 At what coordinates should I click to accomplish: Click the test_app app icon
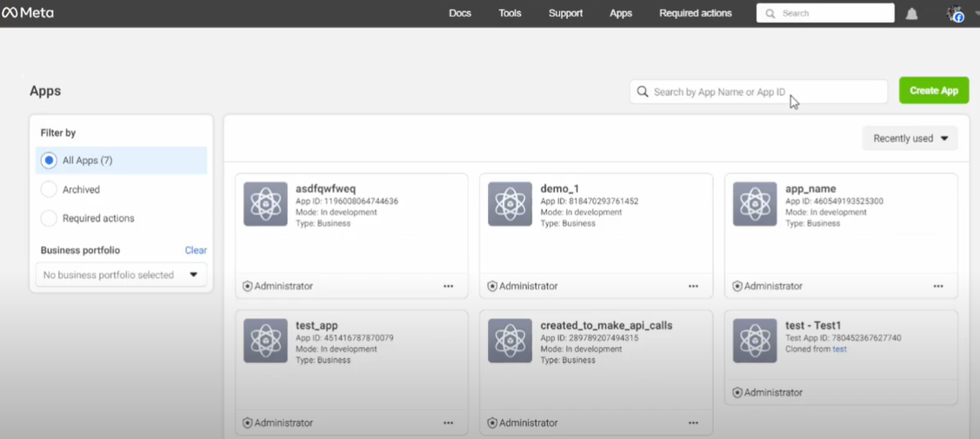coord(265,341)
